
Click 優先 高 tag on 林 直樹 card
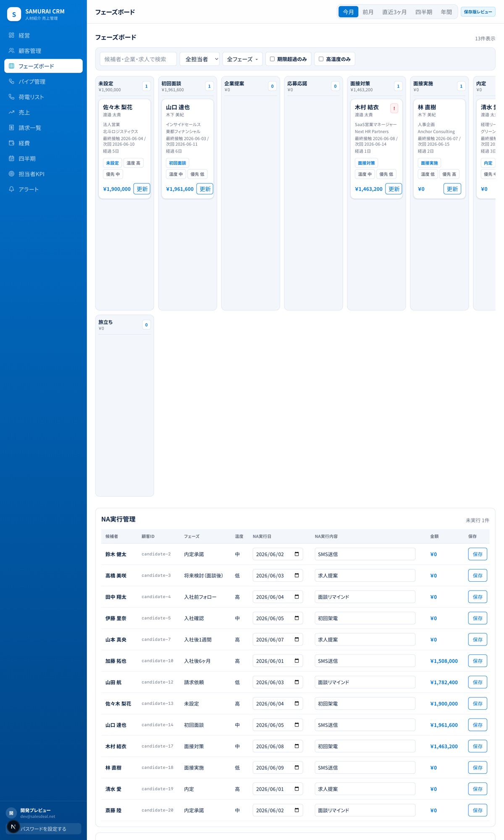pyautogui.click(x=449, y=174)
